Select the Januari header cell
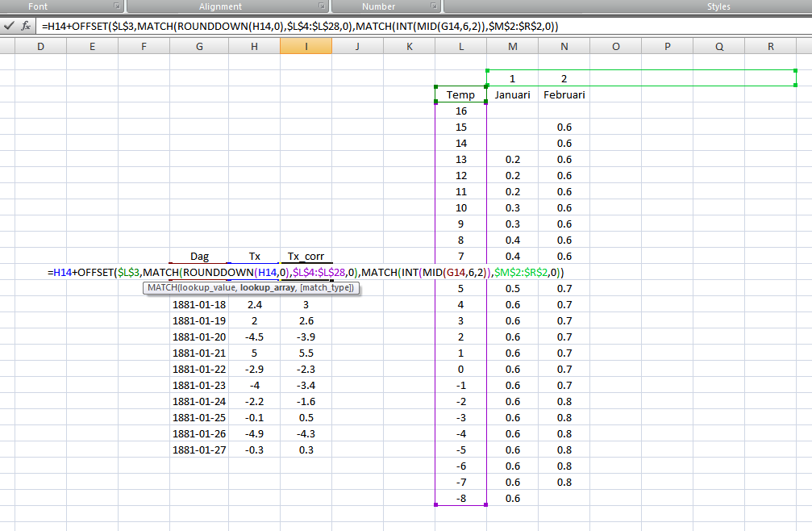Screen dimensions: 812x531 [512, 95]
